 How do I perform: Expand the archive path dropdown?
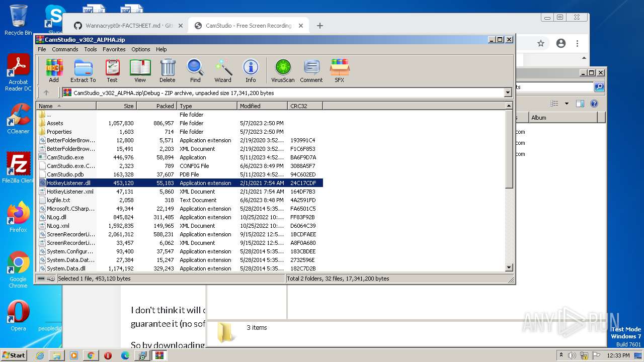(508, 93)
